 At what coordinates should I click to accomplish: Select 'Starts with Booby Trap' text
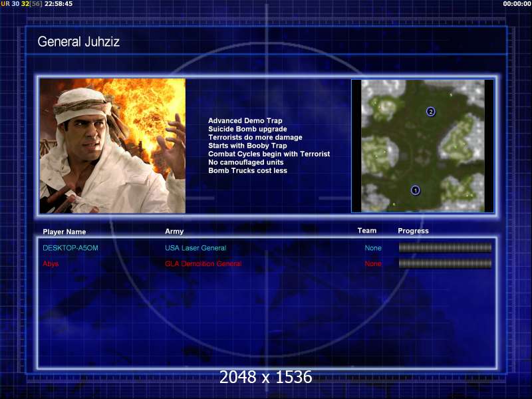click(247, 146)
